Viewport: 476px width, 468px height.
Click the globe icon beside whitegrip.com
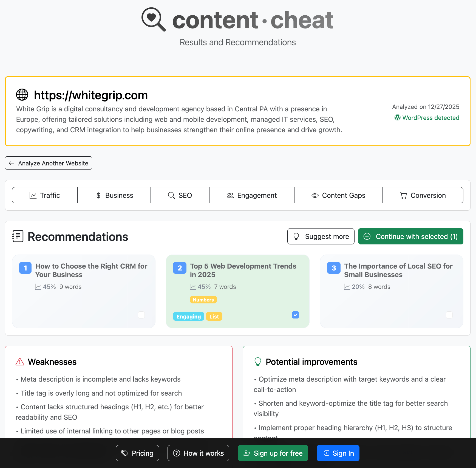pyautogui.click(x=22, y=95)
